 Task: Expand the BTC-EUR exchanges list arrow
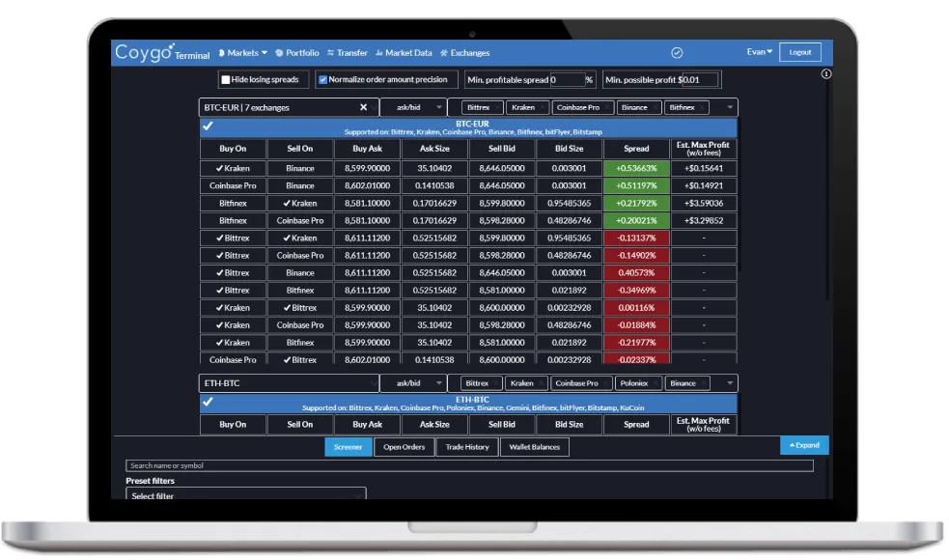[x=730, y=108]
